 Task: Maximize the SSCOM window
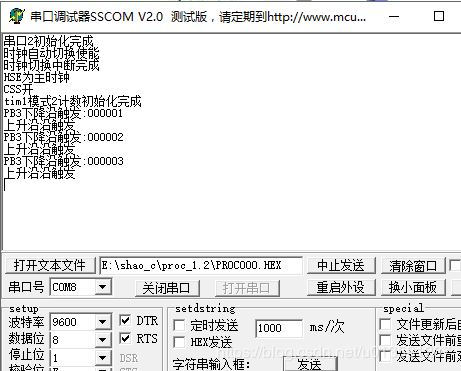pyautogui.click(x=439, y=16)
